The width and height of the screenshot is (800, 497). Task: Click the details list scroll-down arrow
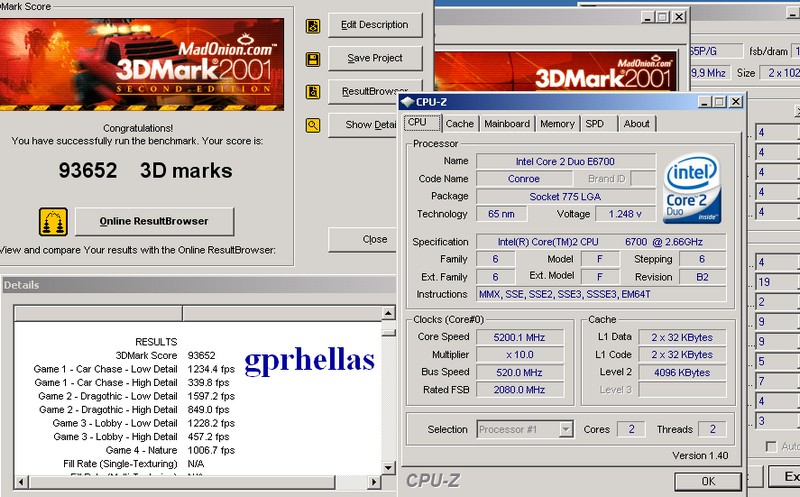coord(388,467)
